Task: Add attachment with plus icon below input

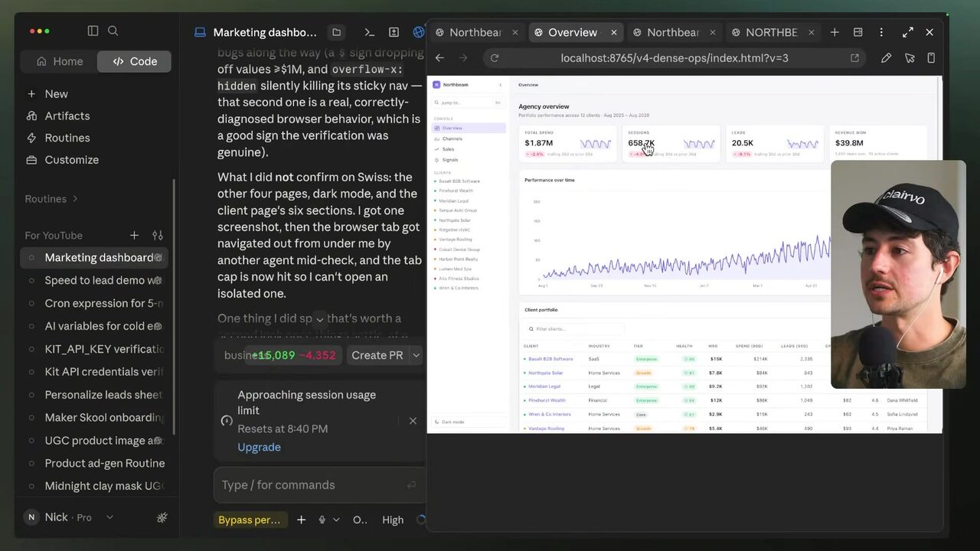Action: click(301, 520)
